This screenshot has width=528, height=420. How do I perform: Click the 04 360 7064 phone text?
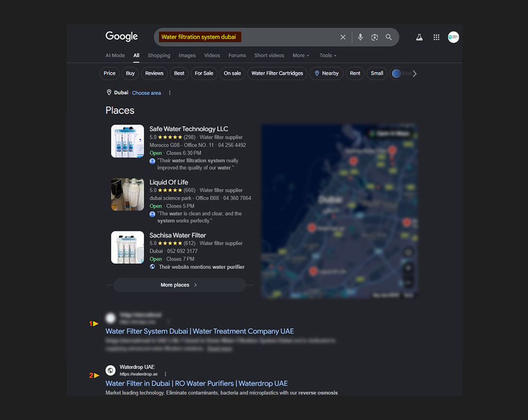click(237, 198)
